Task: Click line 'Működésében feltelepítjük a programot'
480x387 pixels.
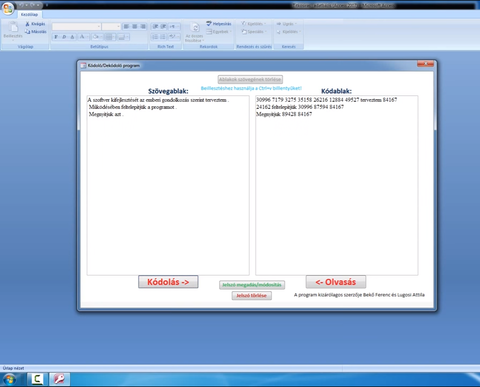Action: coord(133,107)
